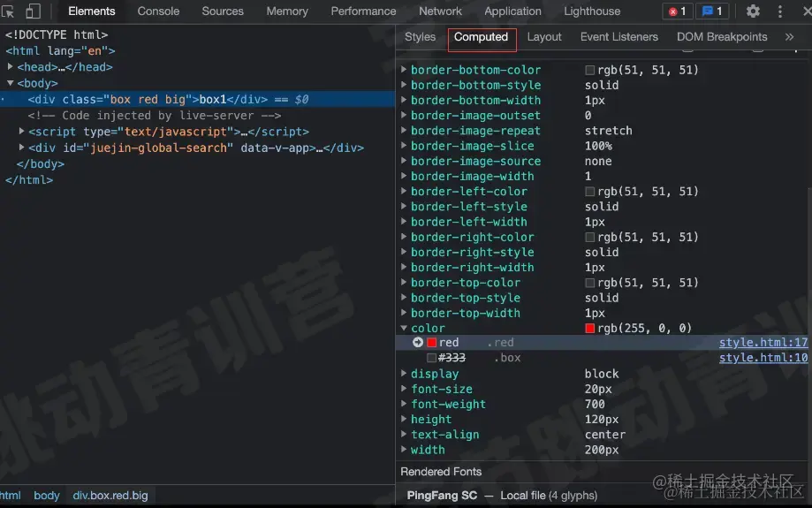Open the Lighthouse tab

[x=592, y=11]
